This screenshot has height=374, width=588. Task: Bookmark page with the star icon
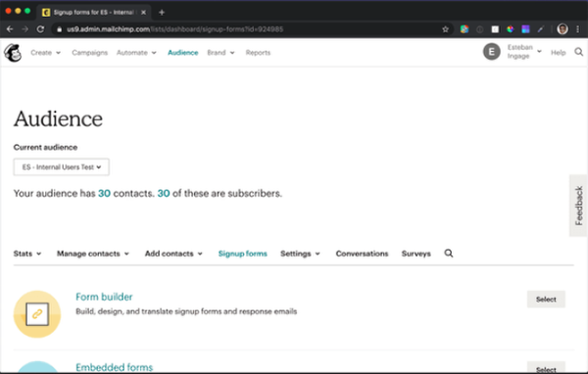click(445, 29)
